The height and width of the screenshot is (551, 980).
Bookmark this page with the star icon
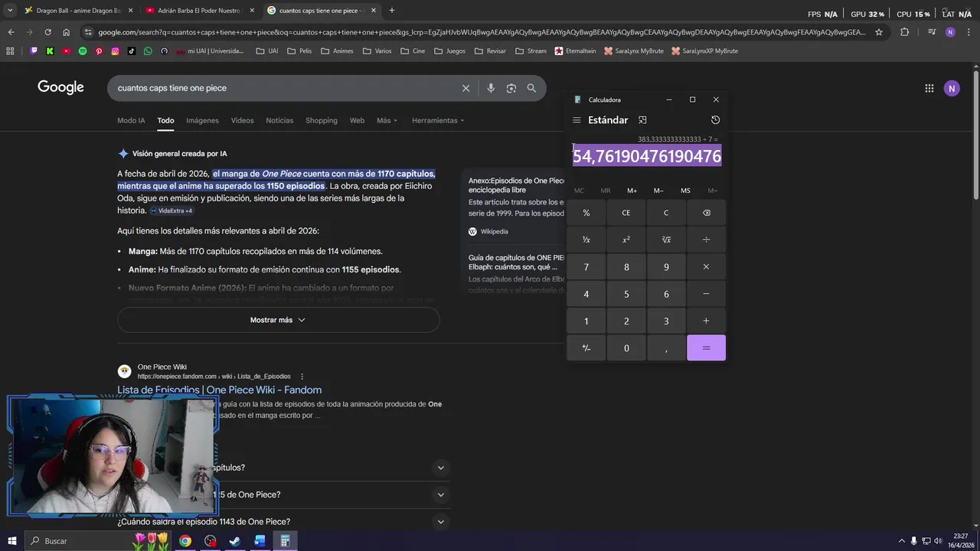coord(879,32)
